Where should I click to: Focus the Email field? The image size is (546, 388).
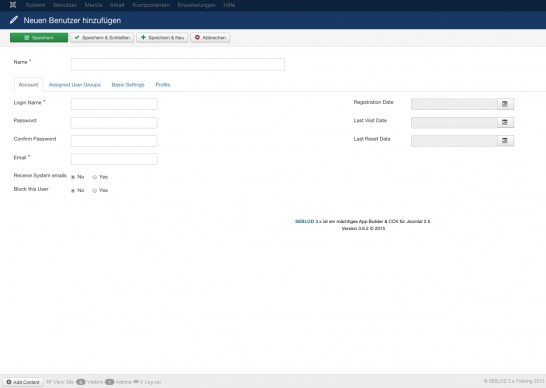(114, 159)
